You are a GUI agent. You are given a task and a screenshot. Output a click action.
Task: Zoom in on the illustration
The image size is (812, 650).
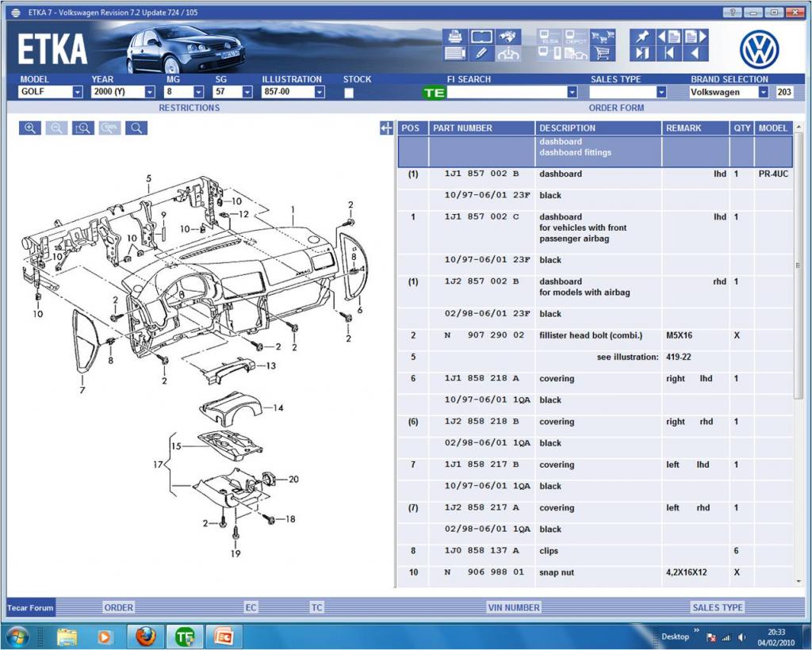point(30,128)
